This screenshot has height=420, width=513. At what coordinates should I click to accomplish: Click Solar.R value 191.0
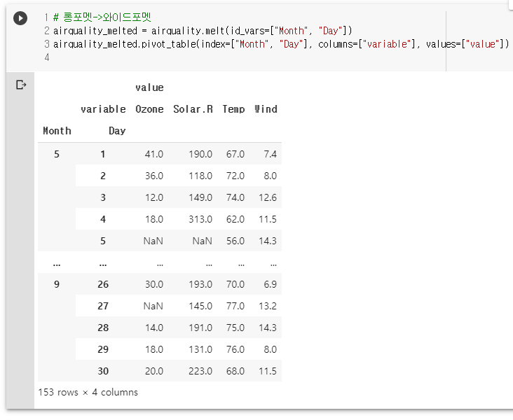coord(200,328)
